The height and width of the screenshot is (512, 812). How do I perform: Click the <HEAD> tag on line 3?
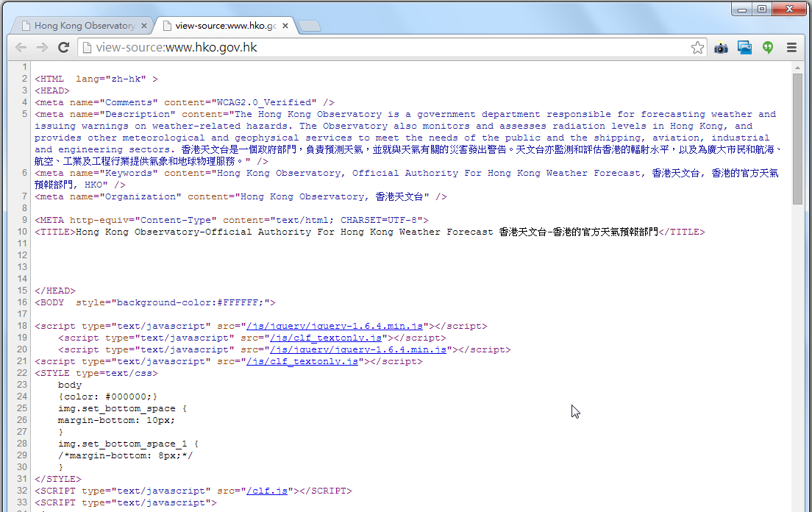[51, 90]
